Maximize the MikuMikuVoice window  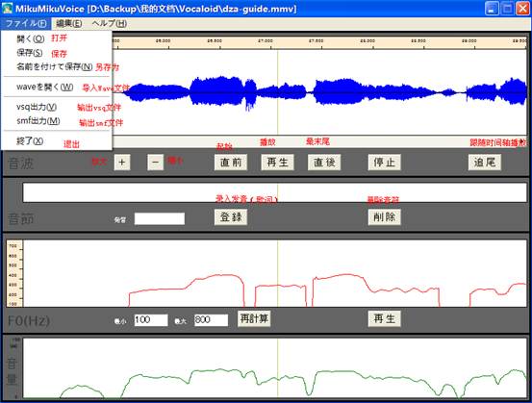coord(507,9)
